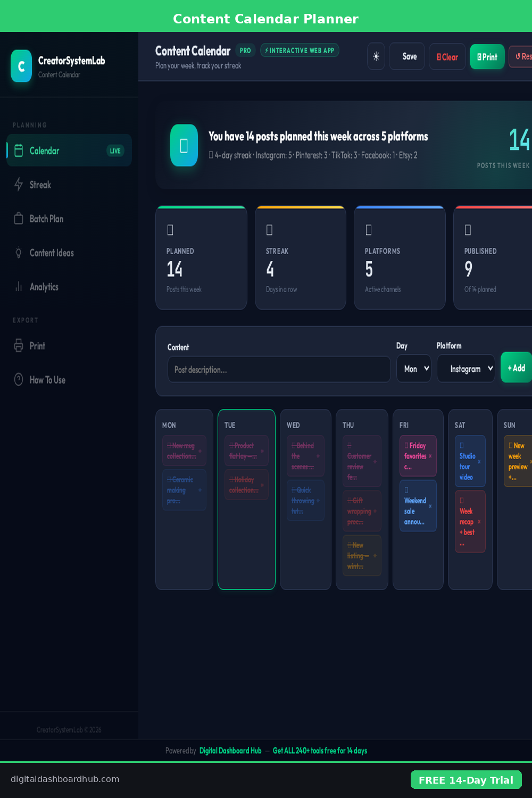Click the Print printer icon in sidebar
The height and width of the screenshot is (798, 532).
pyautogui.click(x=19, y=346)
